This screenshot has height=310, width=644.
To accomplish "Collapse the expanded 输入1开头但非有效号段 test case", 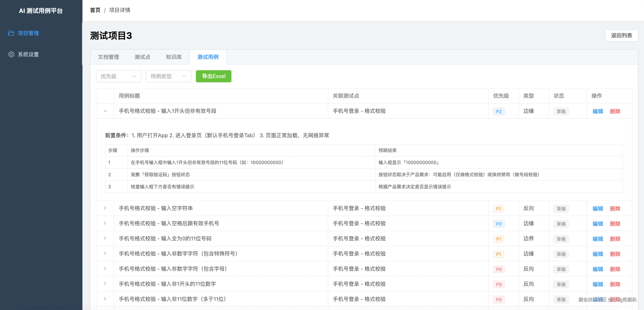I will click(105, 111).
